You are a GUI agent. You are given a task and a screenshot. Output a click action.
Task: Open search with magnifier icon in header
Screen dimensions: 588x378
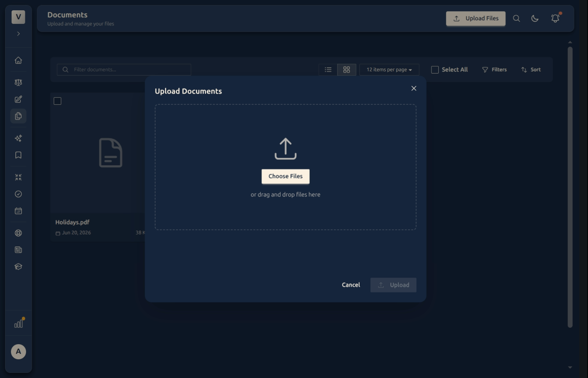coord(516,18)
